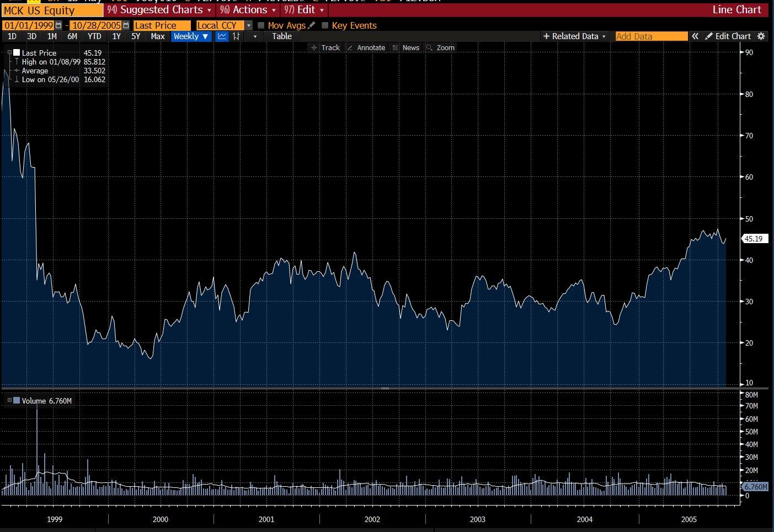774x532 pixels.
Task: Select the bar/candle chart type icon
Action: coord(236,36)
